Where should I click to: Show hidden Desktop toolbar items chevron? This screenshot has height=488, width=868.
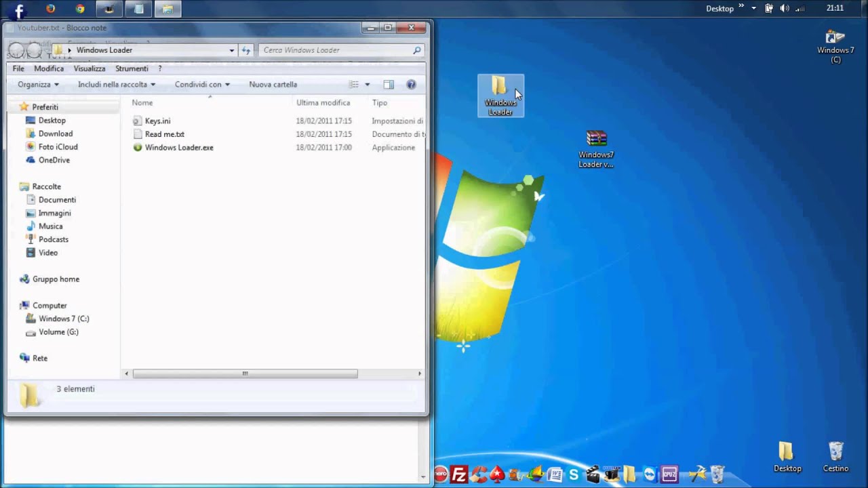[x=741, y=7]
